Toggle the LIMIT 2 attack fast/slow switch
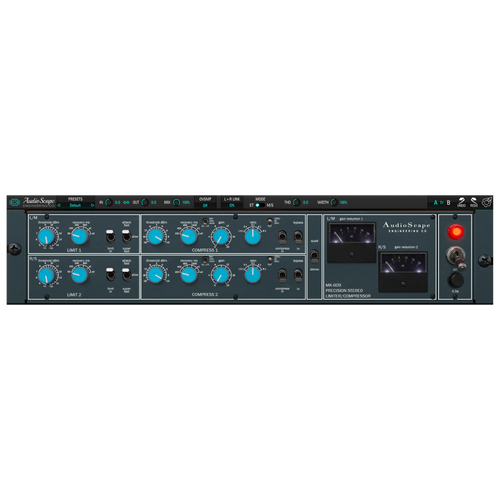The width and height of the screenshot is (500, 500). pos(127,275)
